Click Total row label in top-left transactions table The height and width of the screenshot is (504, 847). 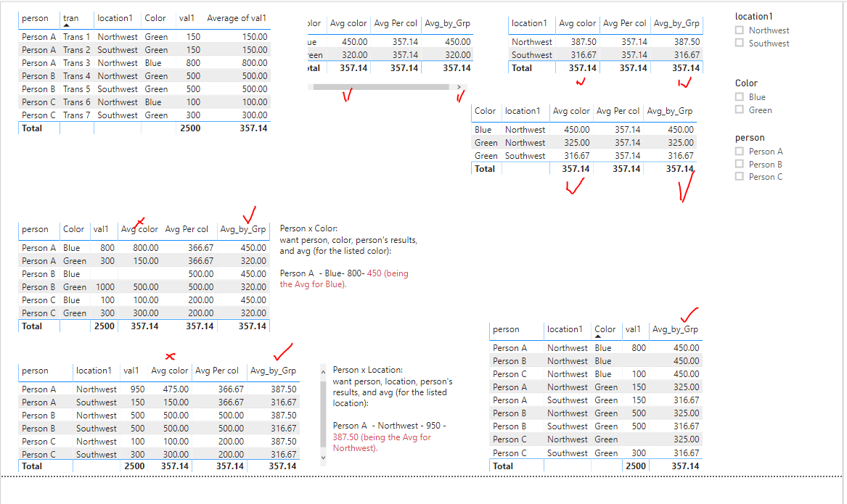[x=32, y=128]
